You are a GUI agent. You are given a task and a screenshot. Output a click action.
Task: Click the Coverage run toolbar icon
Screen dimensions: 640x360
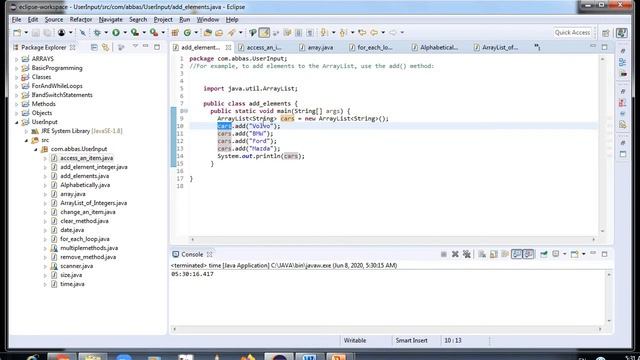(135, 33)
